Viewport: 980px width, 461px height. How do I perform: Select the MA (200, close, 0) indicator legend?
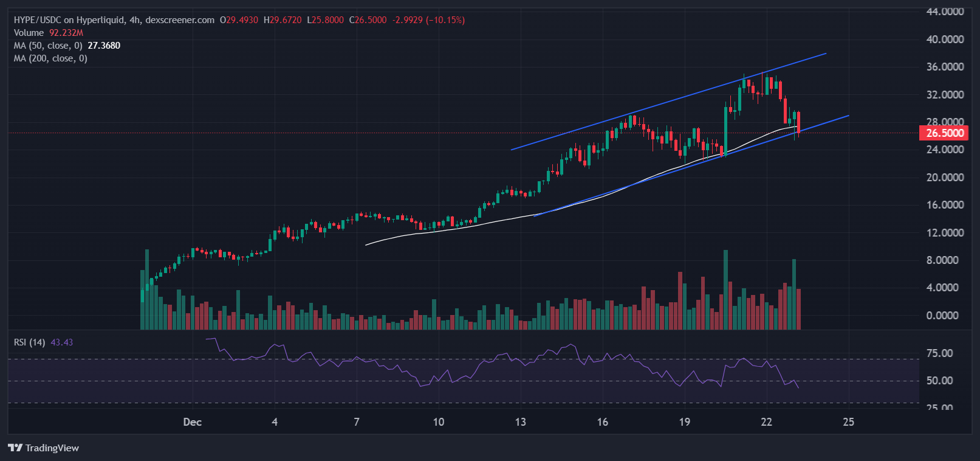[50, 58]
